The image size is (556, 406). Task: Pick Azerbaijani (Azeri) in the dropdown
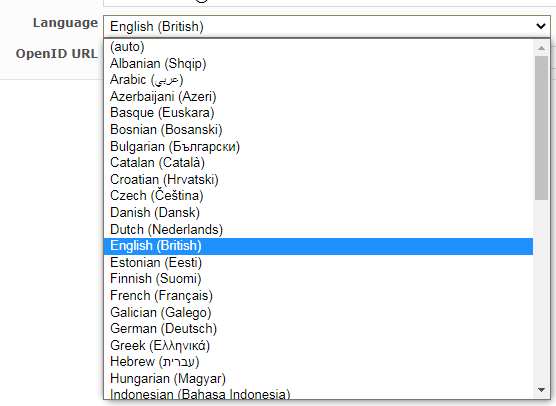[318, 96]
